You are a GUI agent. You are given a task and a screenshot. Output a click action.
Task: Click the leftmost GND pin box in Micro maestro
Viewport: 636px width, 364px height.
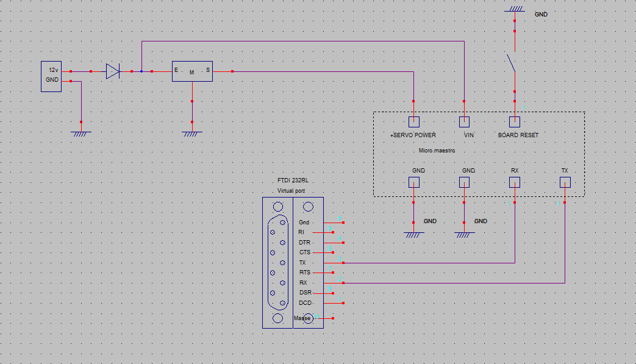tap(413, 182)
